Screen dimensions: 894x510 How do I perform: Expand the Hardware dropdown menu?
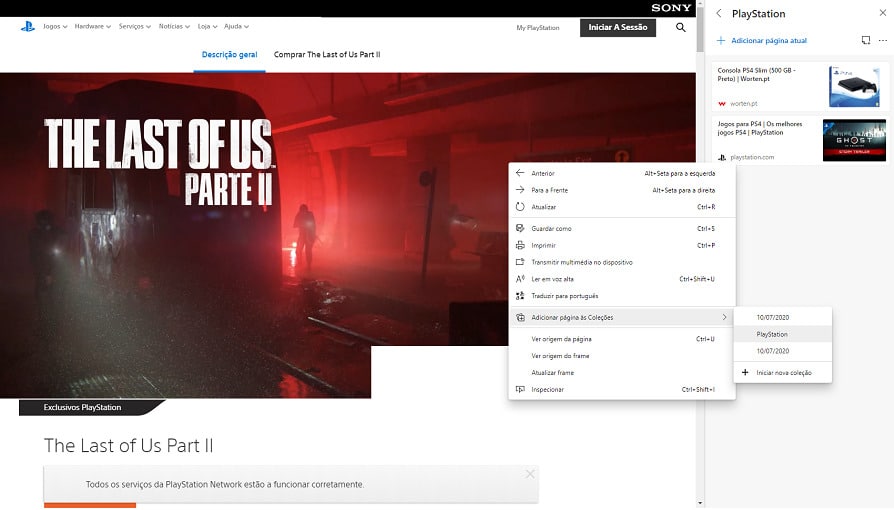tap(93, 26)
